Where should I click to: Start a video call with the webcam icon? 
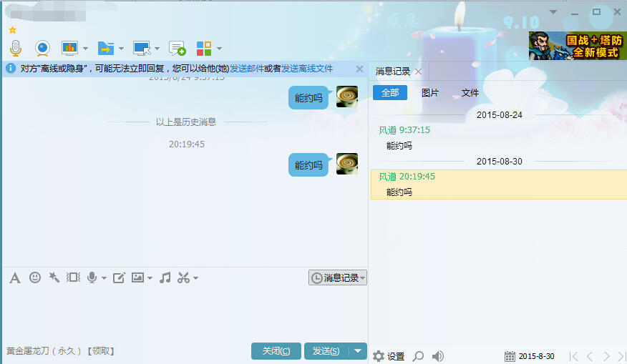pos(43,48)
